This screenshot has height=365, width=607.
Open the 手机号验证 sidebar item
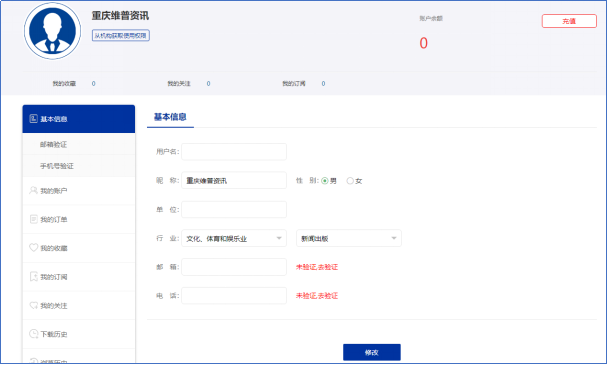tap(79, 166)
